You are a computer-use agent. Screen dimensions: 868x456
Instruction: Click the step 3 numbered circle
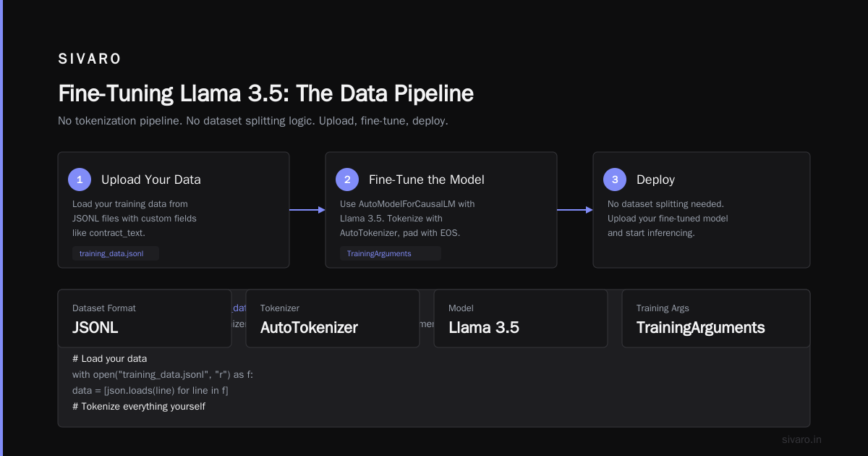coord(615,180)
